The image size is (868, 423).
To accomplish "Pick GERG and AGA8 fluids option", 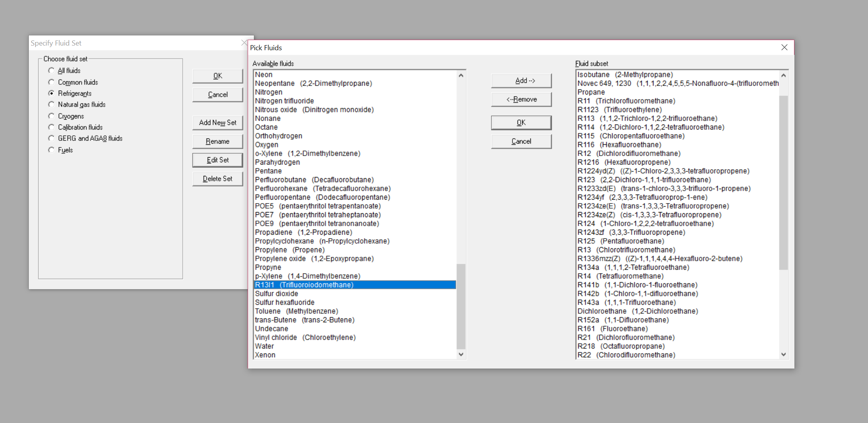I will pyautogui.click(x=51, y=138).
